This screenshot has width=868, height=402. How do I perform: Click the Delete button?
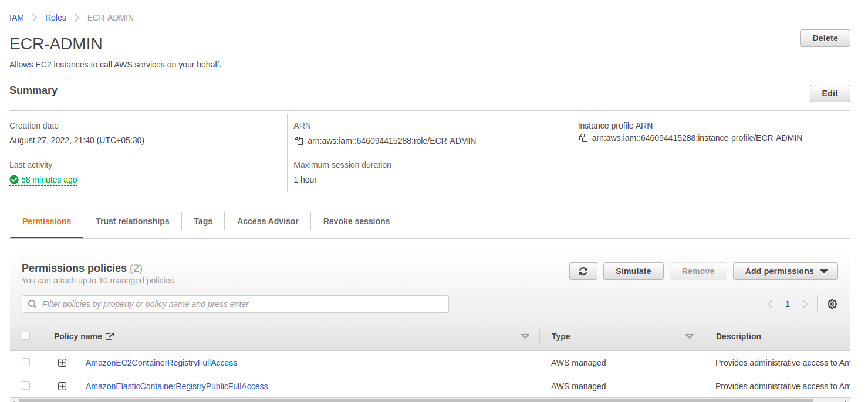(825, 38)
